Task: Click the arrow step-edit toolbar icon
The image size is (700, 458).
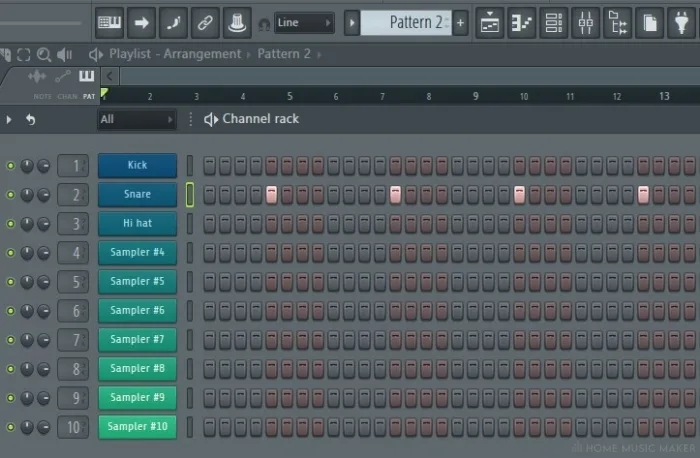Action: (142, 22)
